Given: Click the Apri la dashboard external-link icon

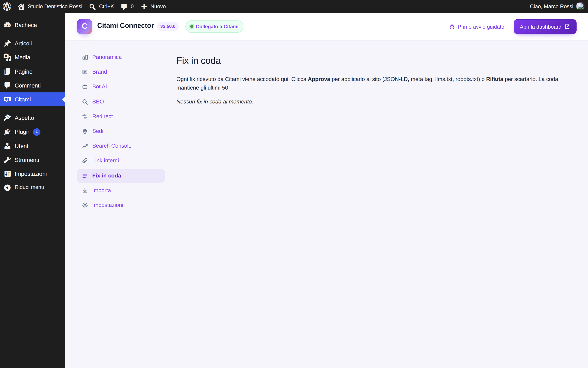Looking at the screenshot, I should tap(567, 27).
